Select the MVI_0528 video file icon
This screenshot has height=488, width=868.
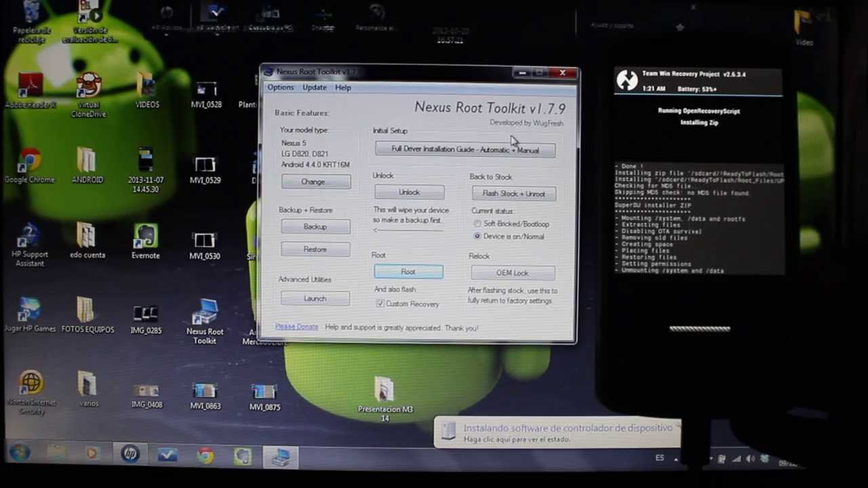coord(206,95)
